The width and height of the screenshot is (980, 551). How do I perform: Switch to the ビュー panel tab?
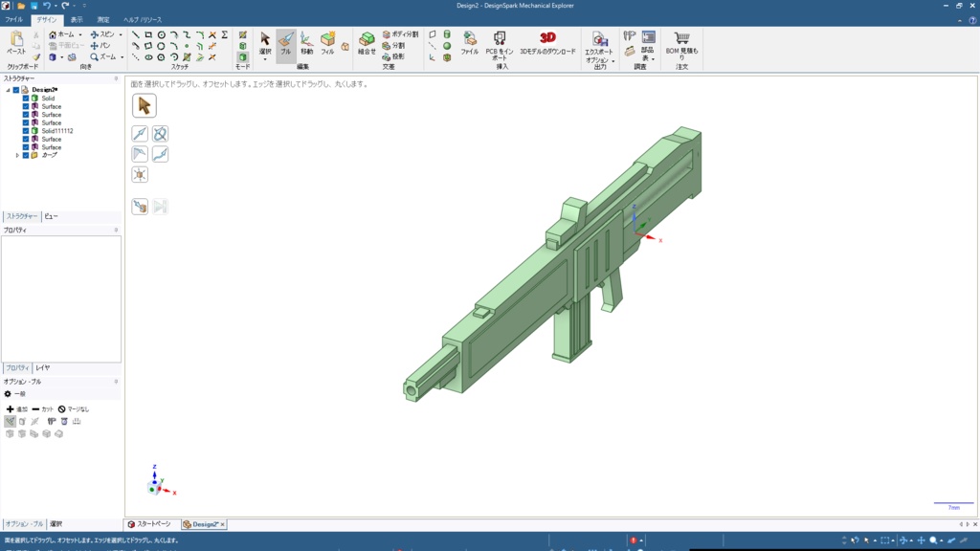coord(52,216)
